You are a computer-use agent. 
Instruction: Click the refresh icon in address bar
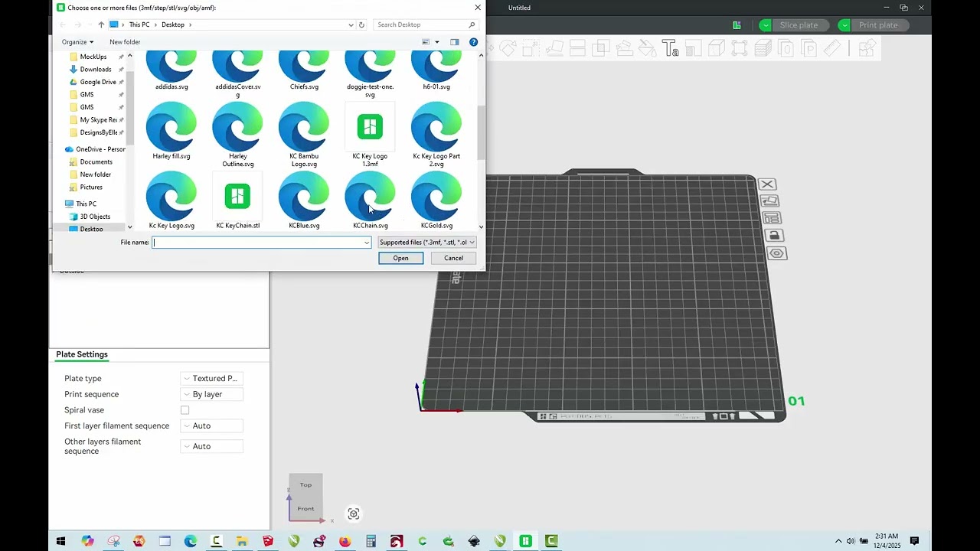pyautogui.click(x=361, y=24)
